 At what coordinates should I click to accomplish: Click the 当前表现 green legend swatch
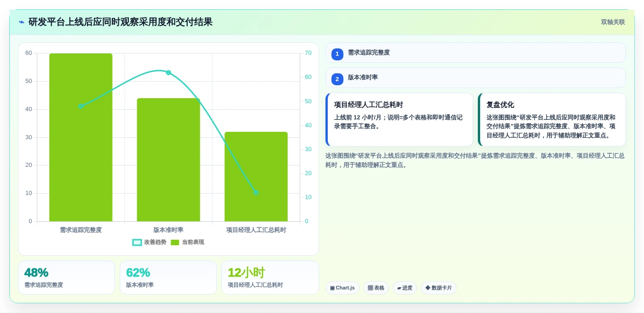point(175,242)
